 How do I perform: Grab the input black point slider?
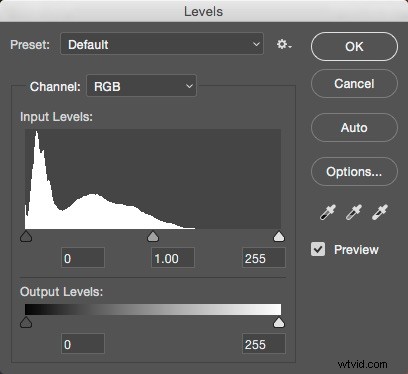tap(26, 236)
